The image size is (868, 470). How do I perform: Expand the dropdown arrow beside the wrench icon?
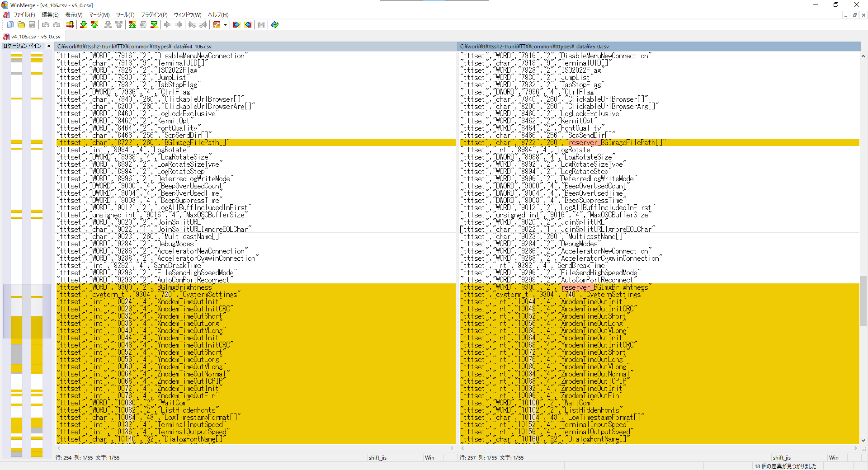point(225,25)
